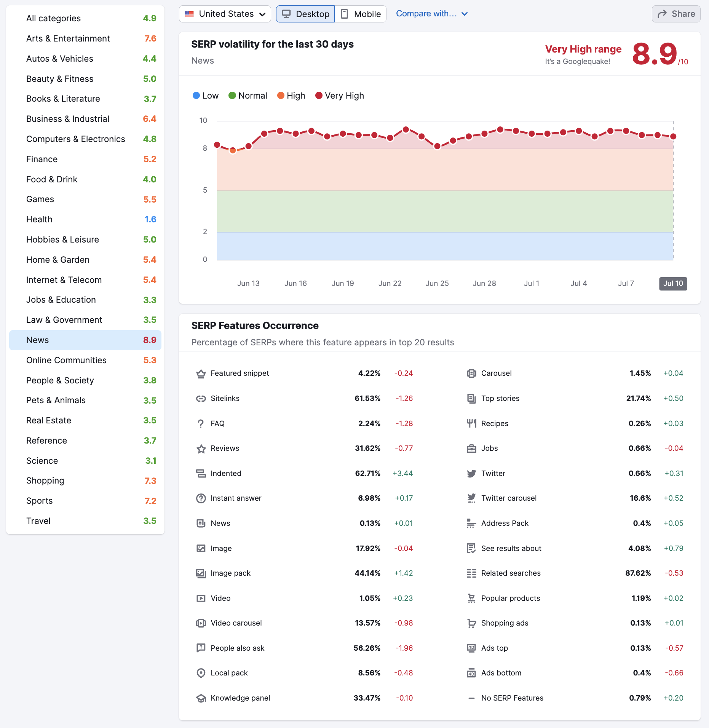Click the Twitter bird icon
The width and height of the screenshot is (709, 728).
(x=471, y=474)
